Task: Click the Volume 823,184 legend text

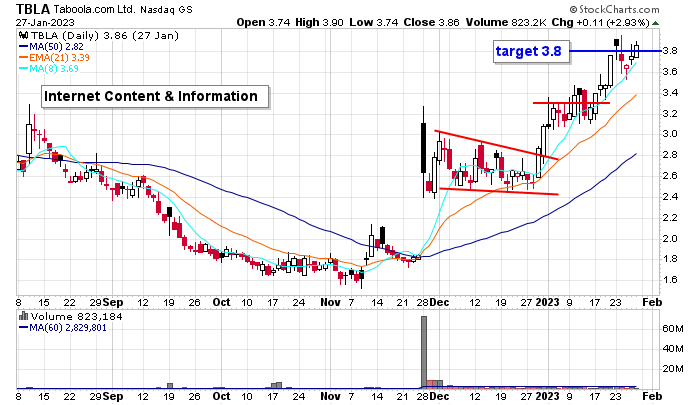Action: (x=76, y=317)
